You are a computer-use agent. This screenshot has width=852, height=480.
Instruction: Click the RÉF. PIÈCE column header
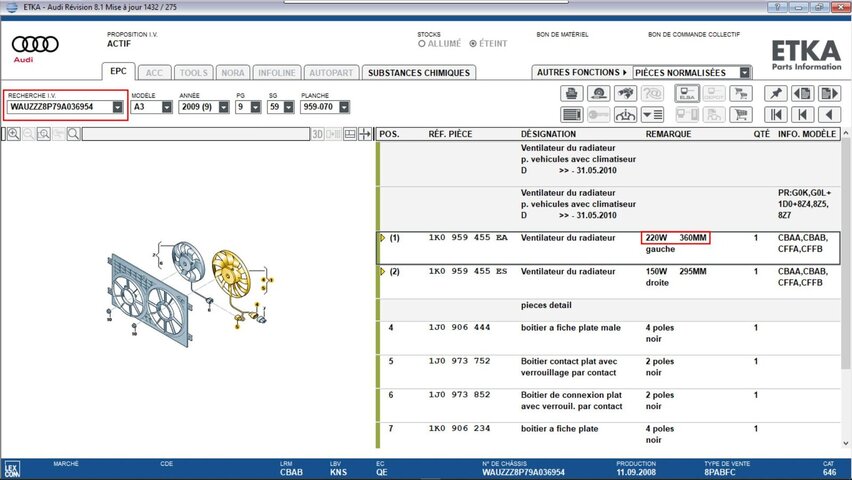click(x=450, y=134)
